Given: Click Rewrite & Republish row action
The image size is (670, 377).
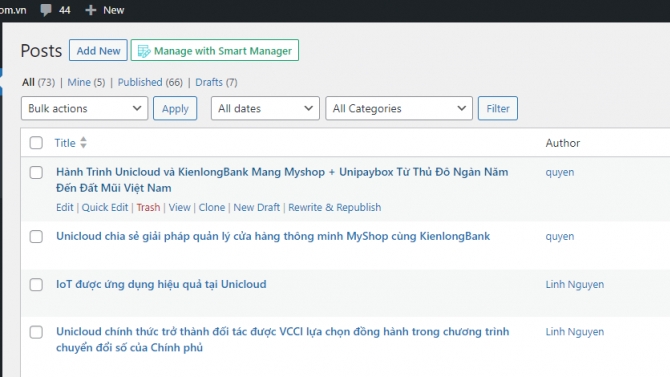Looking at the screenshot, I should coord(335,207).
